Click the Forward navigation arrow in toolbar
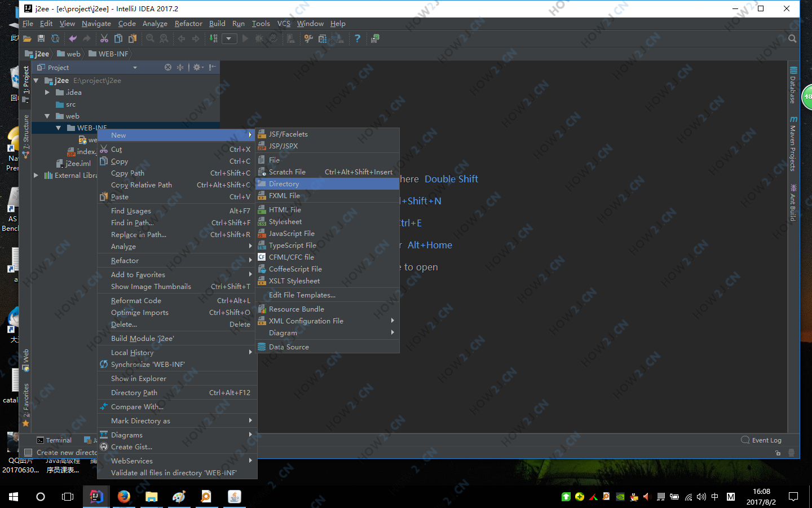Viewport: 812px width, 508px height. tap(196, 39)
